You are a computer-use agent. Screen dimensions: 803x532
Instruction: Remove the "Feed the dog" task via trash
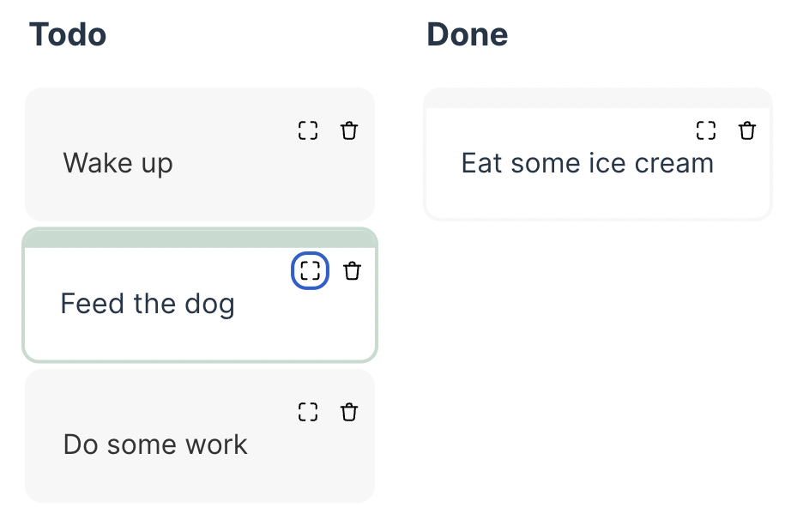point(352,271)
